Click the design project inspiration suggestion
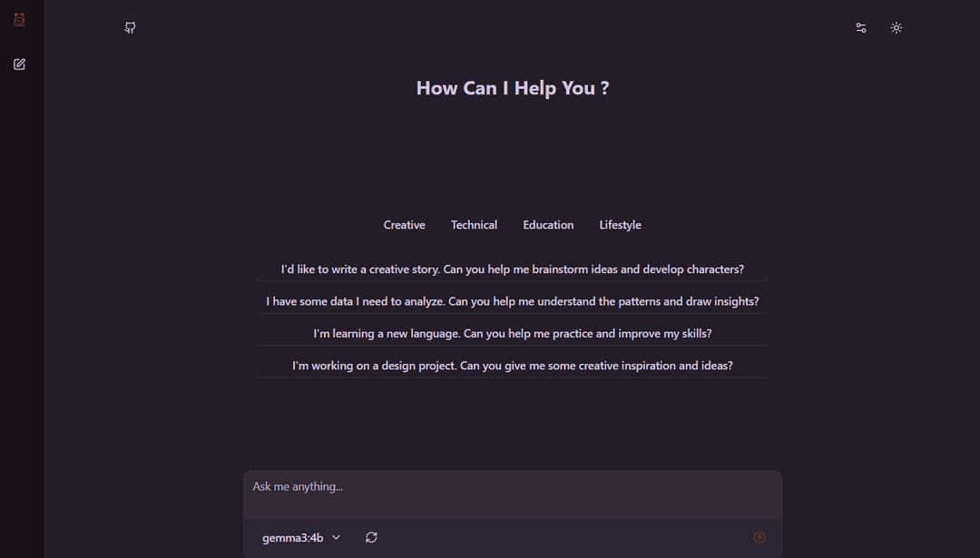 [512, 365]
